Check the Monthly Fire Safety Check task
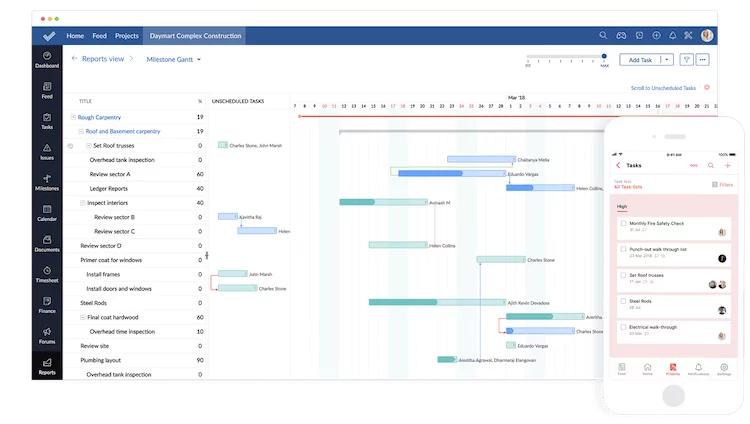Screen dimensions: 750x424 623,223
